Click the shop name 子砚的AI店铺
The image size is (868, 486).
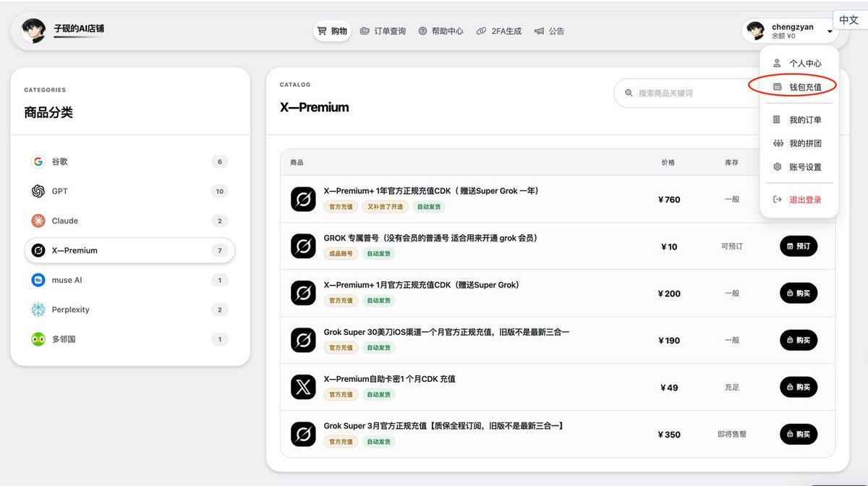click(79, 28)
